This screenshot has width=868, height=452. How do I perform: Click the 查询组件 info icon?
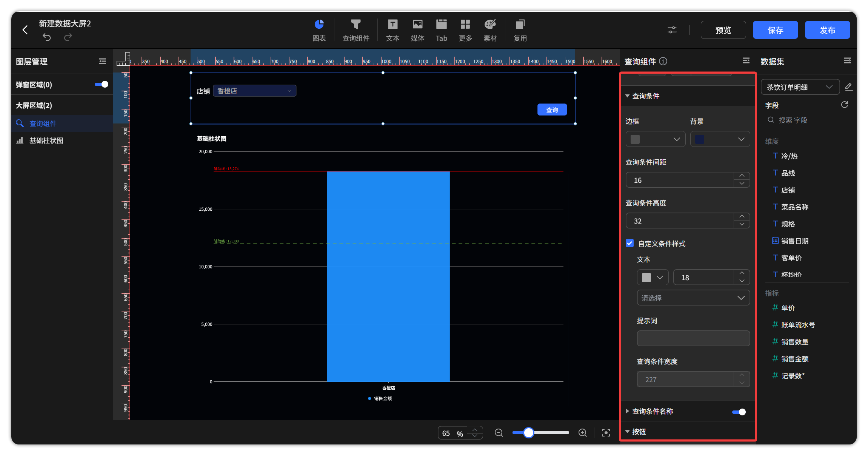coord(663,61)
